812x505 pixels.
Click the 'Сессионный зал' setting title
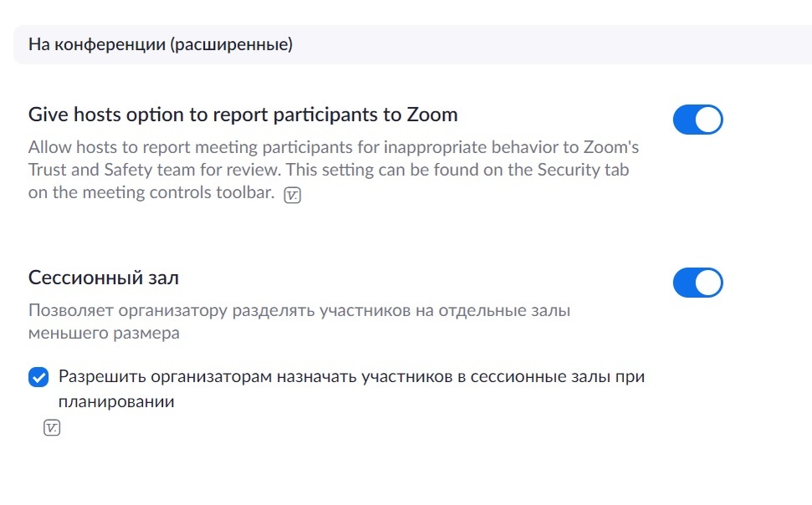[104, 278]
